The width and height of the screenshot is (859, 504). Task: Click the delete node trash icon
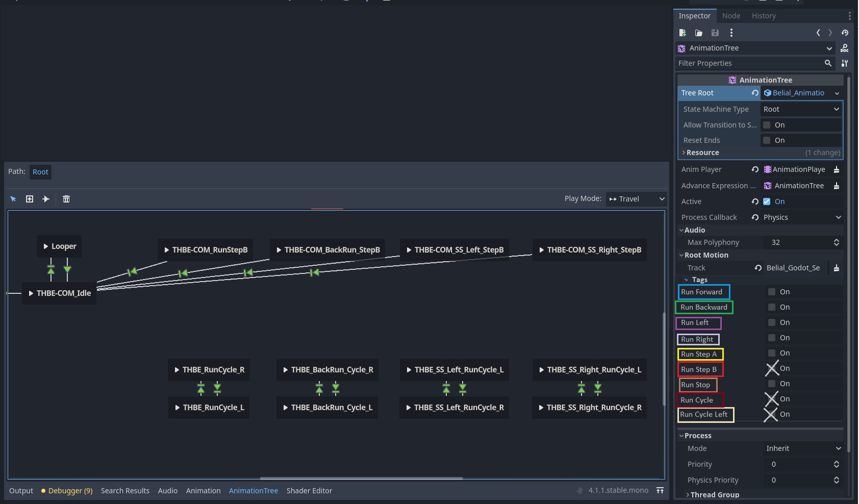point(66,199)
